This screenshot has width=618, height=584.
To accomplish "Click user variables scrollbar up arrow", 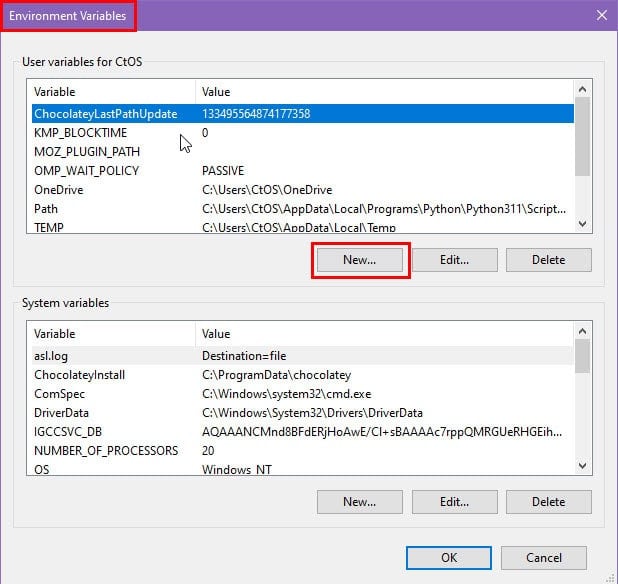I will [x=583, y=89].
